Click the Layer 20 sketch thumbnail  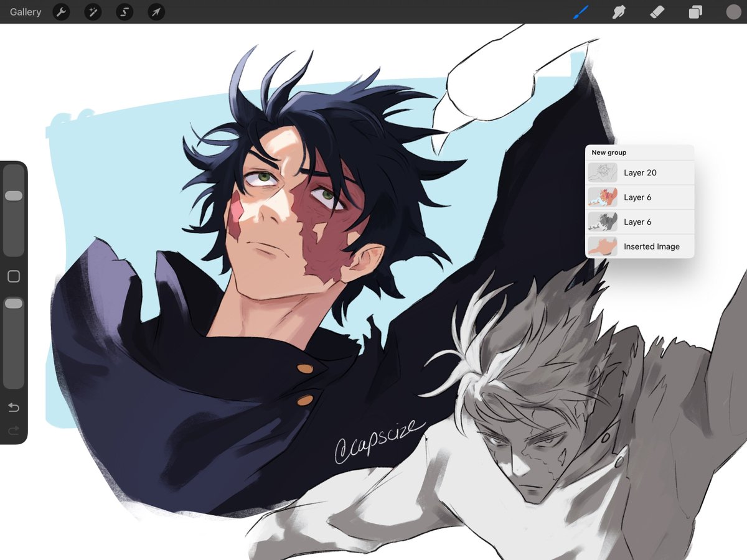[603, 173]
